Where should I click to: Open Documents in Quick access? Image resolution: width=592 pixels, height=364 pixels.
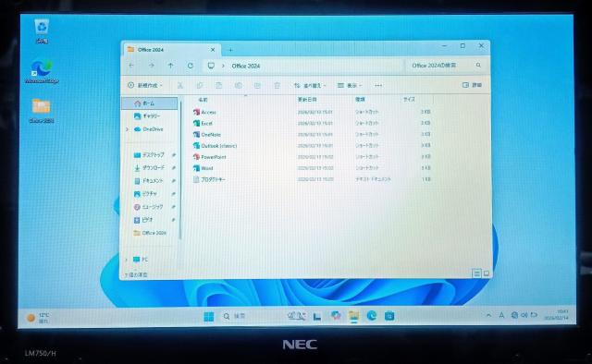coord(150,181)
